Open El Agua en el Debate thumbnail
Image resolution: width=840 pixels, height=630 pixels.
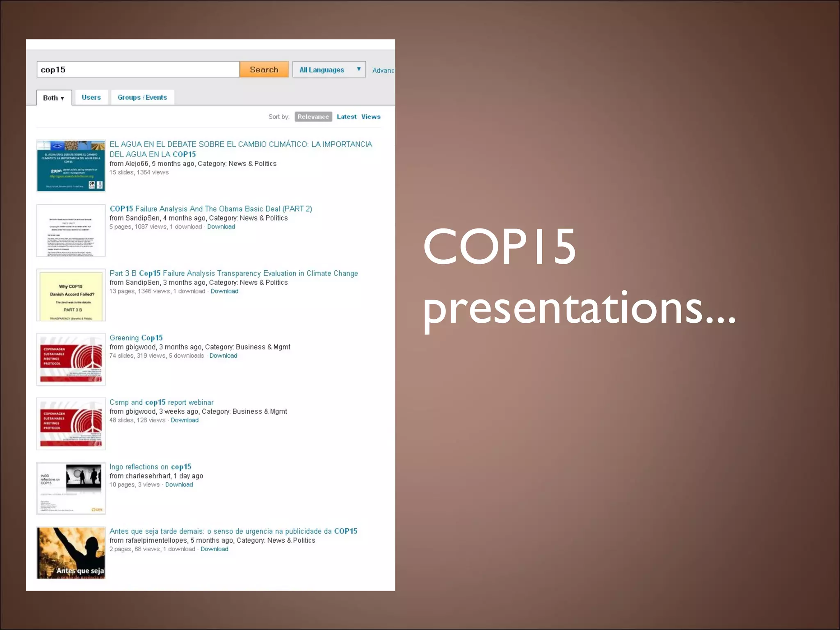click(x=71, y=166)
